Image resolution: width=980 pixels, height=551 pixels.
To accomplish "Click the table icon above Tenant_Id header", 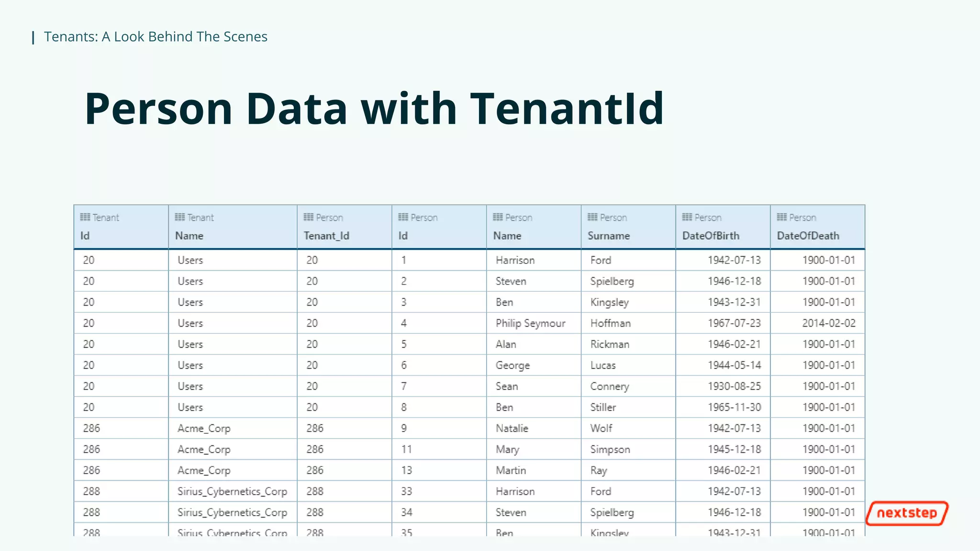I will click(309, 217).
